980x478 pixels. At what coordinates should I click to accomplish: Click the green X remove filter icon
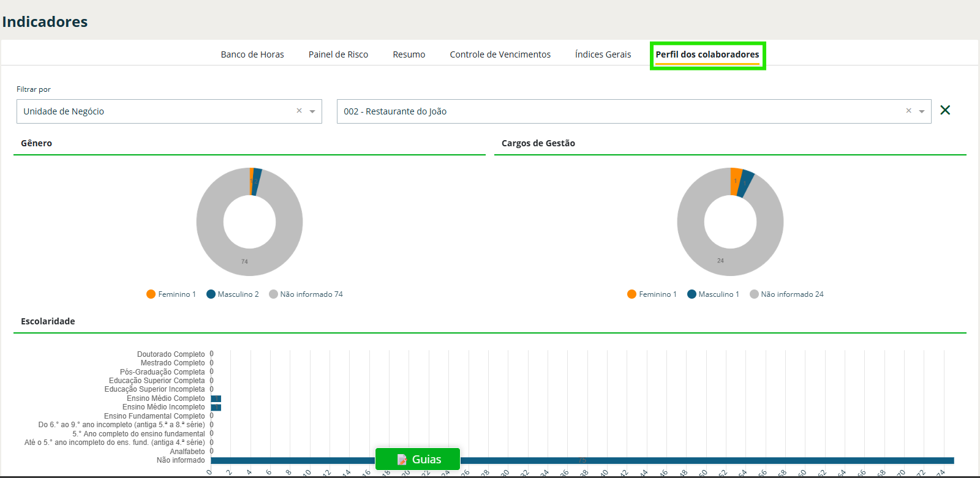tap(945, 110)
